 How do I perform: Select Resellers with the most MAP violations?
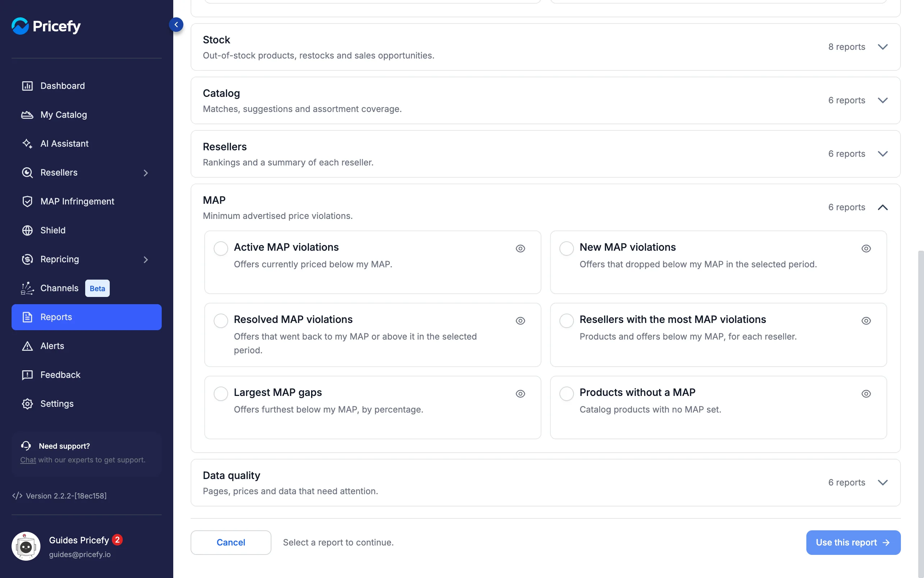pos(567,321)
